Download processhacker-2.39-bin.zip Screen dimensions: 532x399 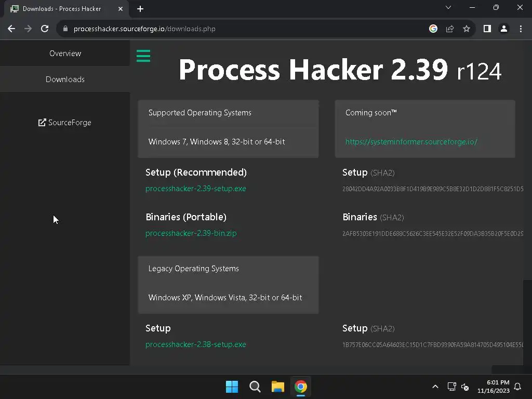[191, 233]
